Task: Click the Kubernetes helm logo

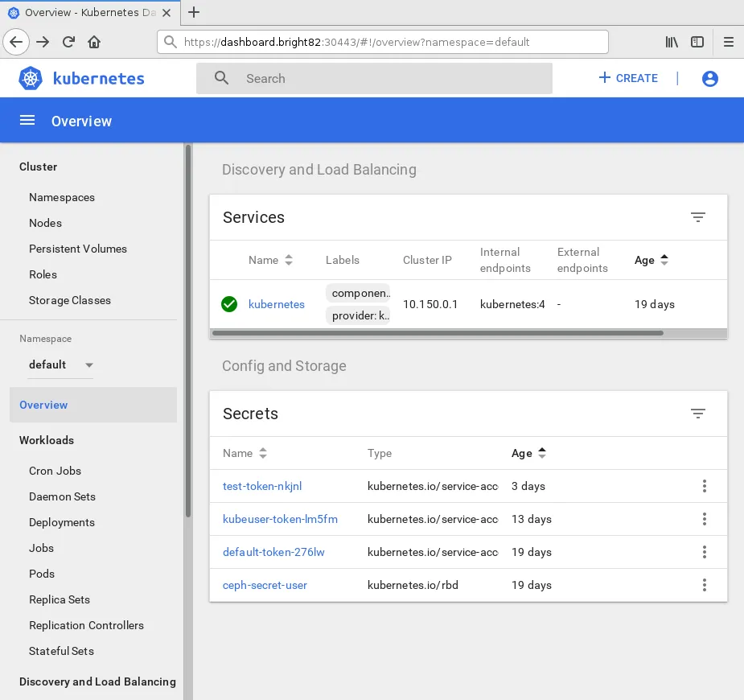Action: coord(31,78)
